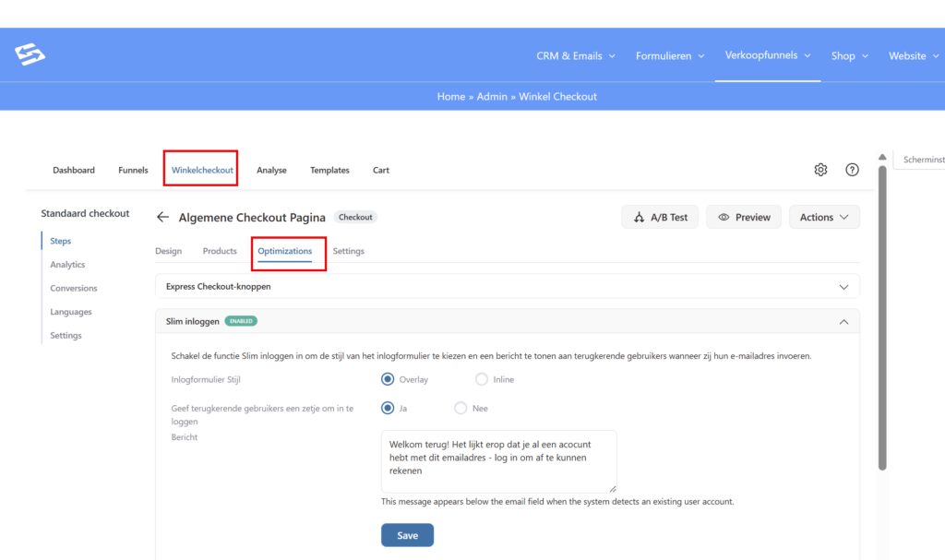Switch to the Products tab
The width and height of the screenshot is (945, 560).
220,251
